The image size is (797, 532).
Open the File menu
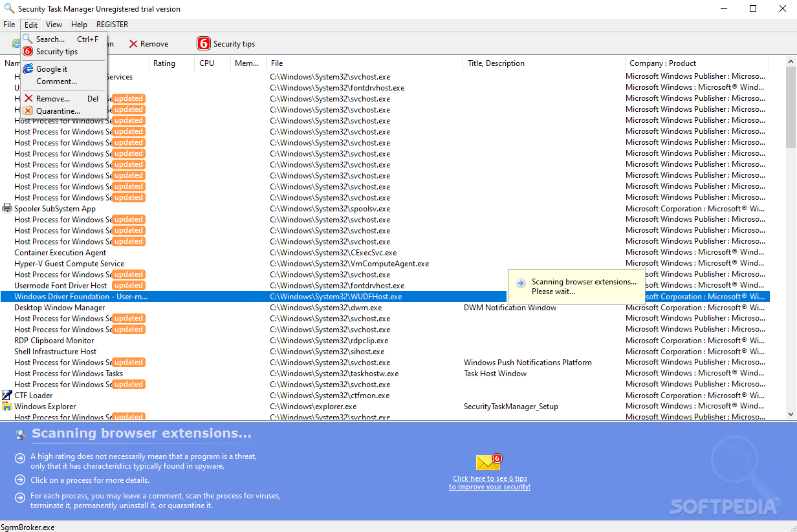[9, 25]
